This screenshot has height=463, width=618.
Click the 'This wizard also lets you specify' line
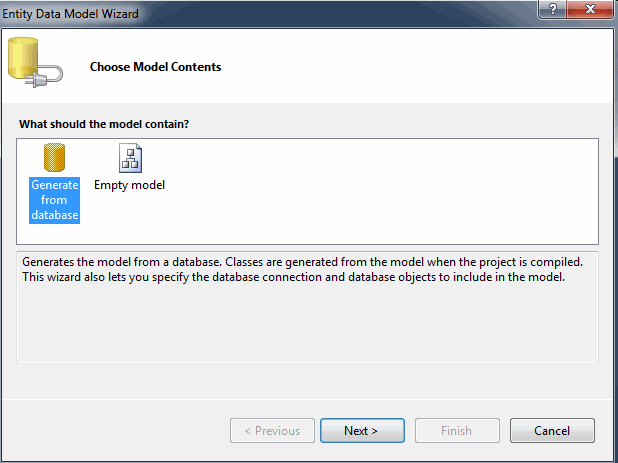point(294,277)
